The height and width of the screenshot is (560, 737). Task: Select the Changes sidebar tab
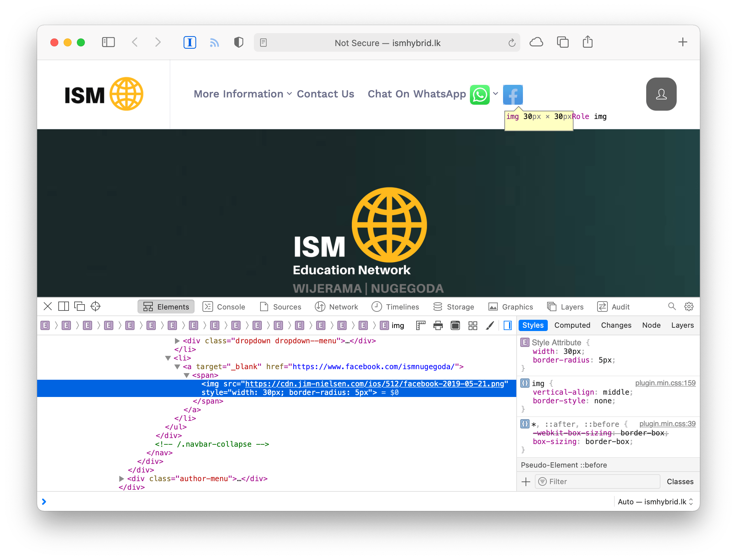click(x=616, y=325)
